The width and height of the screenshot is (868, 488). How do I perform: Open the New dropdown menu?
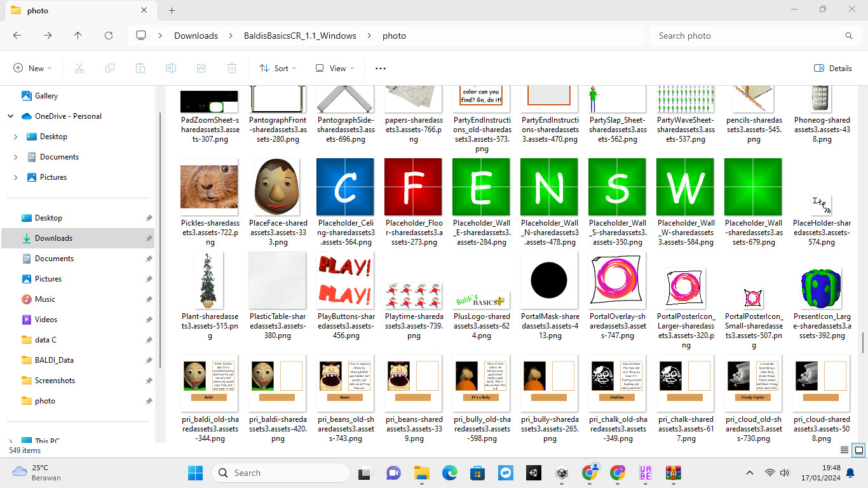tap(32, 68)
